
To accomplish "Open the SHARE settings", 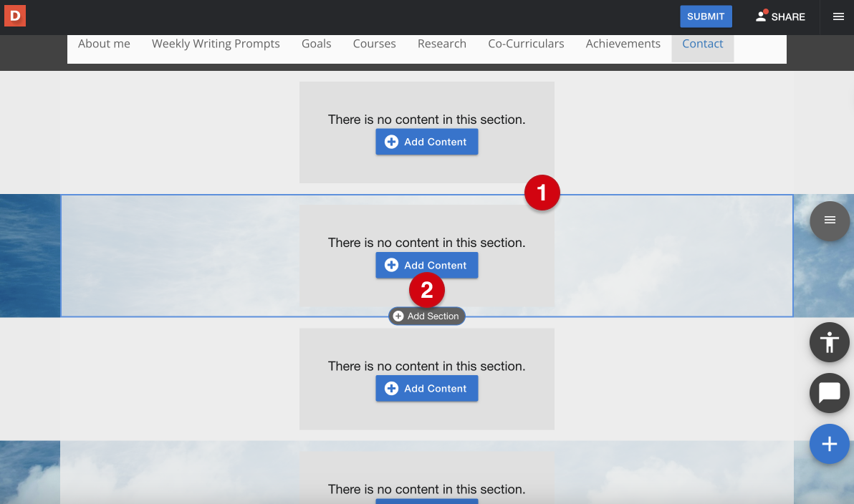I will [x=780, y=17].
